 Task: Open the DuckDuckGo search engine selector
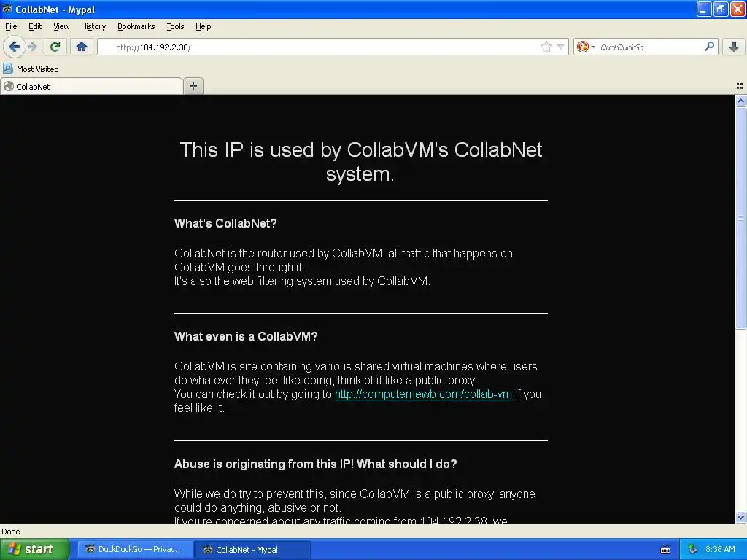(x=586, y=47)
